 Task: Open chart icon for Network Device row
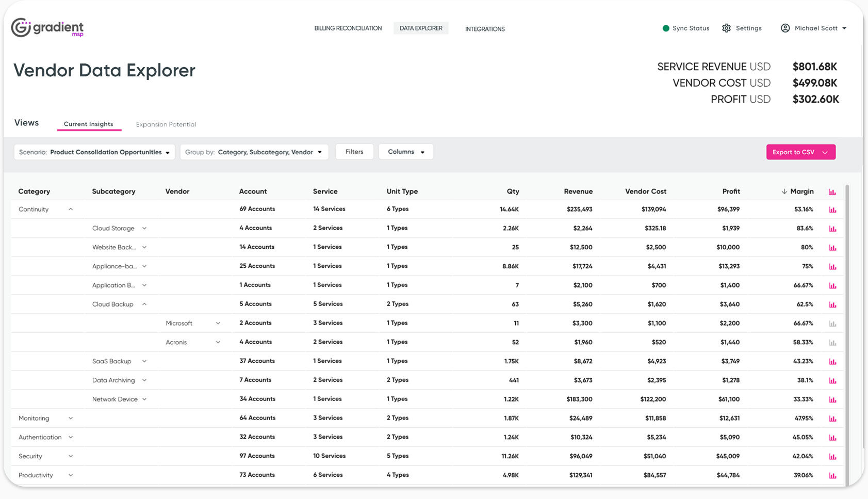[x=832, y=399]
